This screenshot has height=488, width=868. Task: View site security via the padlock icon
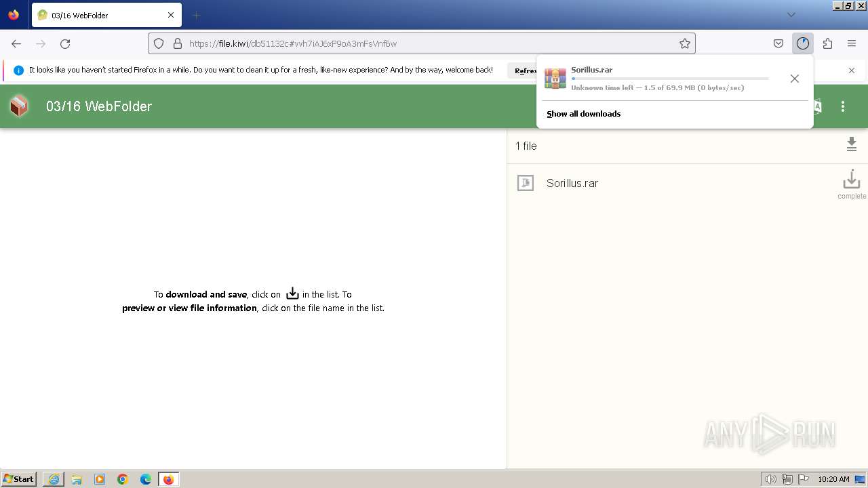178,43
